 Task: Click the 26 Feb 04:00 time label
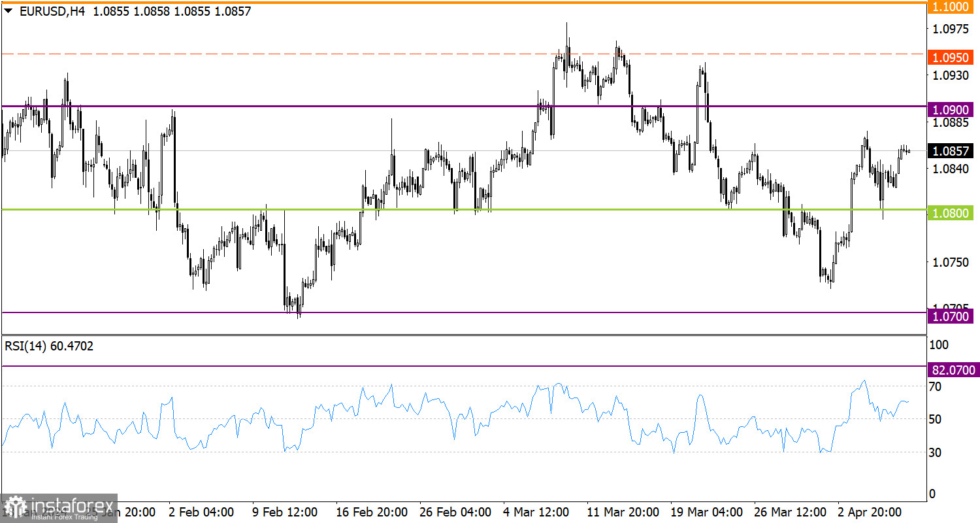[x=455, y=511]
